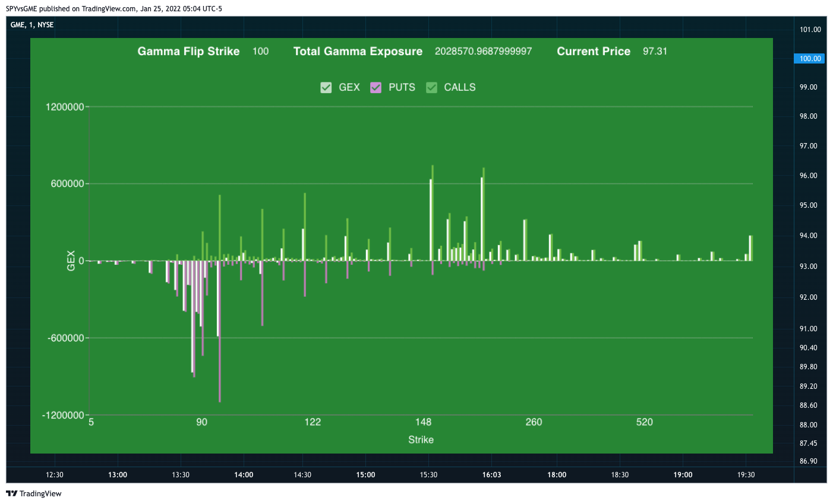This screenshot has height=504, width=833.
Task: Click the 13:00 time axis label
Action: click(118, 475)
